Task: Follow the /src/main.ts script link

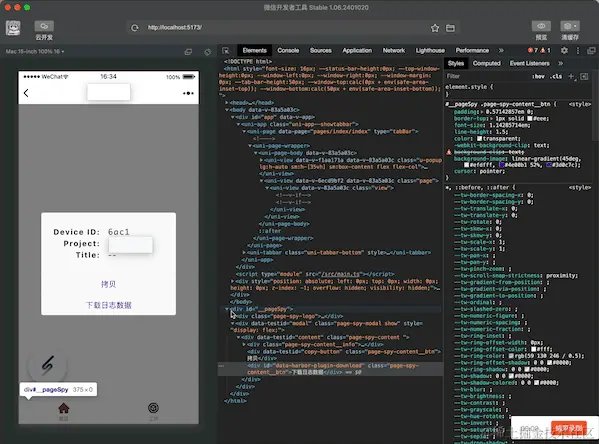Action: point(340,274)
